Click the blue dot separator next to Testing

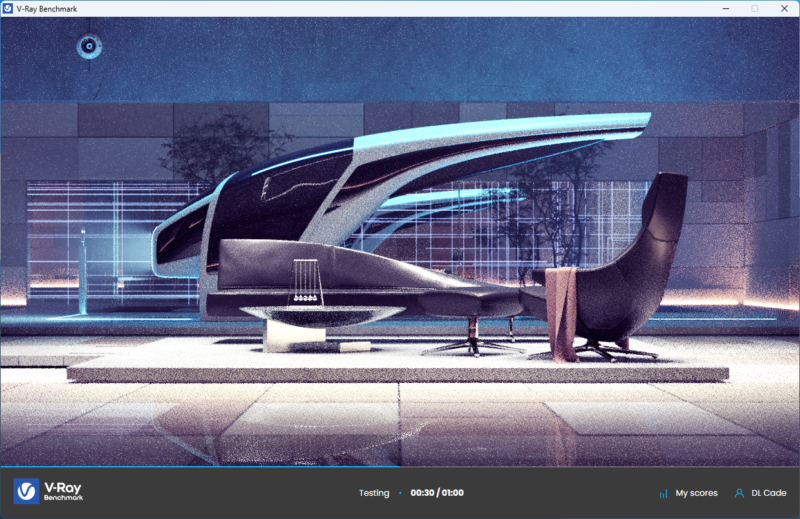point(400,493)
